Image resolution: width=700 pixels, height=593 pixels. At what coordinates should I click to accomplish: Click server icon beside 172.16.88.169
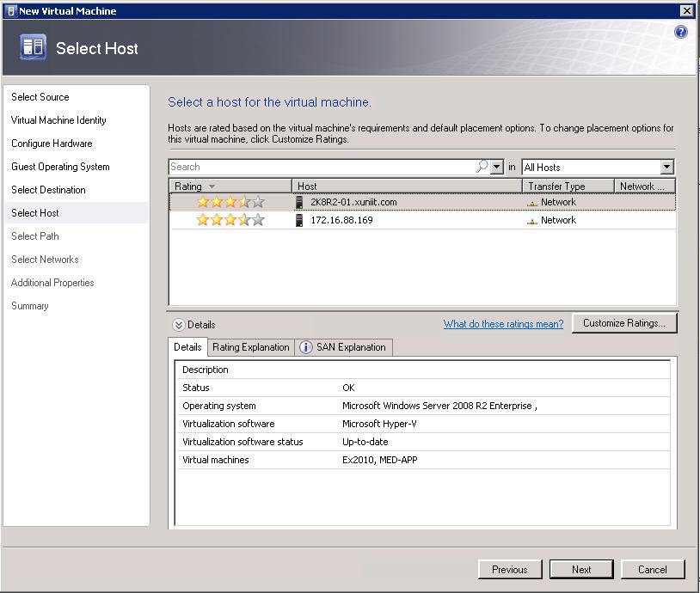299,220
